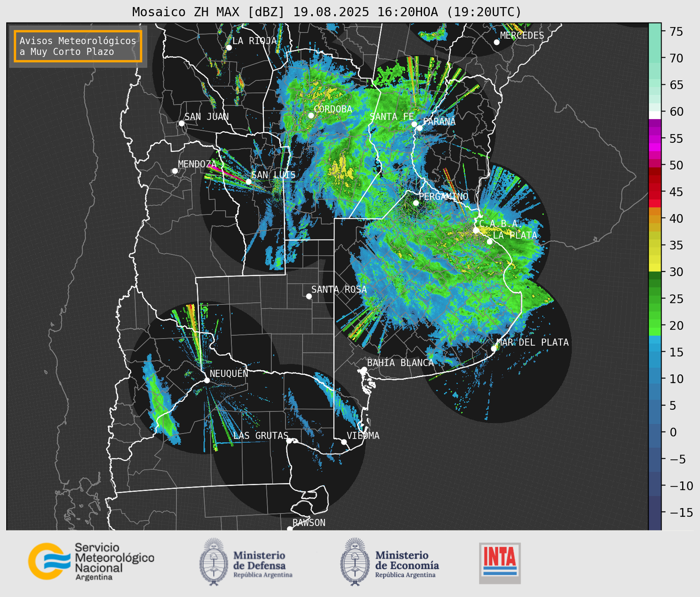Select the VIEDMA city marker
The image size is (700, 597).
[x=344, y=442]
